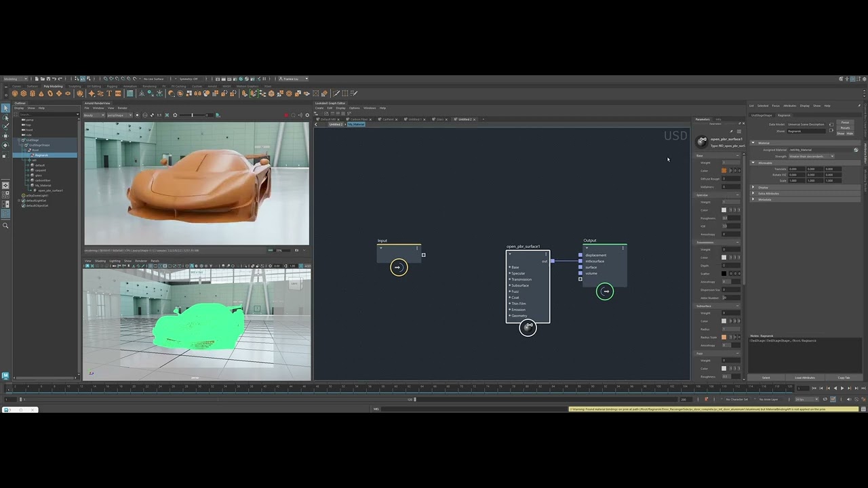Open the Modeling menu set dropdown
868x488 pixels.
(x=17, y=79)
